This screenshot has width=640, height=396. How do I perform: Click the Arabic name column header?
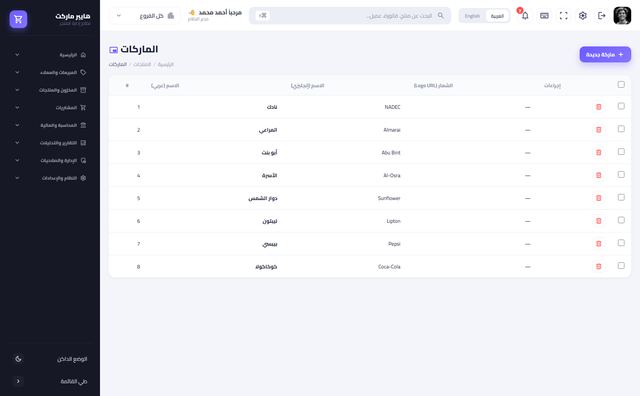[x=165, y=86]
